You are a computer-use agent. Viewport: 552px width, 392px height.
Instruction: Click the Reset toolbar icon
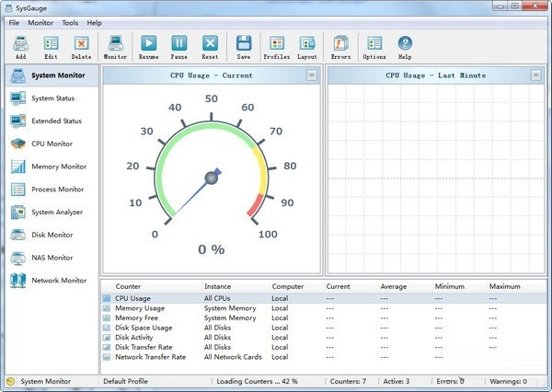pyautogui.click(x=210, y=45)
